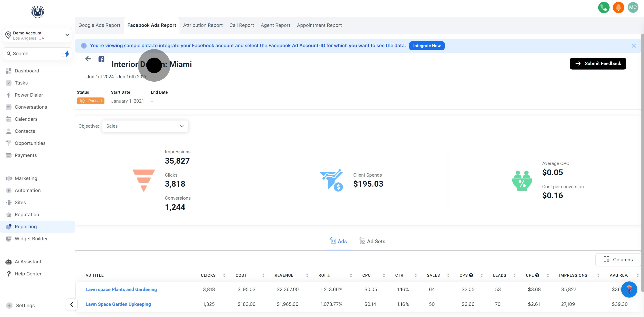Click the back arrow beside campaign title
The width and height of the screenshot is (644, 317).
88,59
